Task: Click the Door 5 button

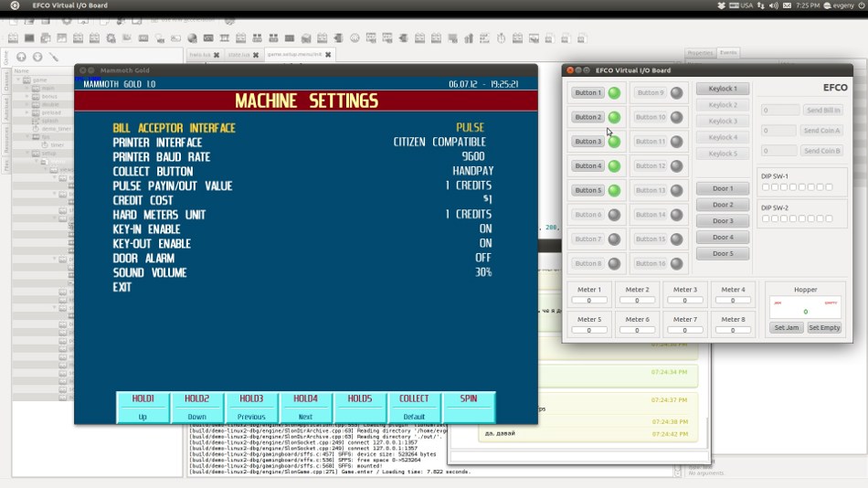Action: point(723,254)
